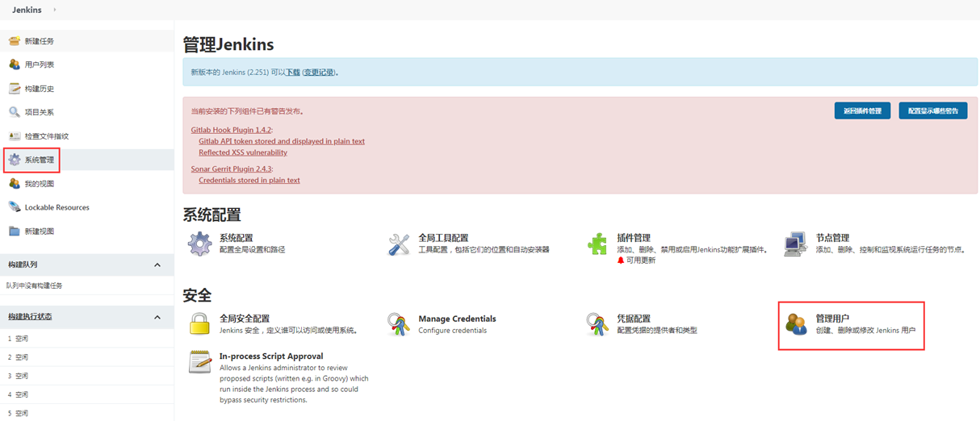The width and height of the screenshot is (980, 421).
Task: Open Gitlab API token stored warning link
Action: click(x=282, y=141)
